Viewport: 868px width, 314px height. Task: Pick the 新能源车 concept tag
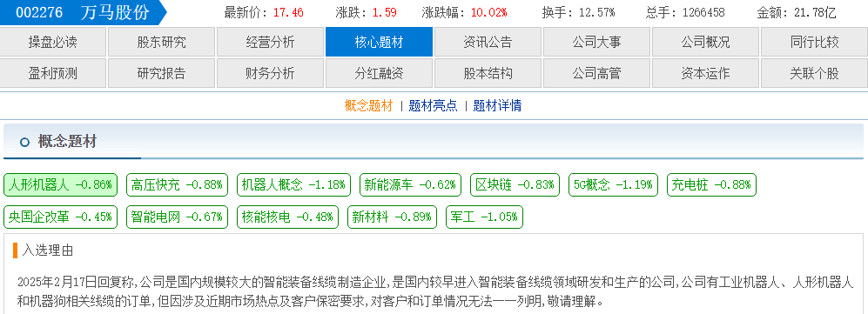point(410,184)
